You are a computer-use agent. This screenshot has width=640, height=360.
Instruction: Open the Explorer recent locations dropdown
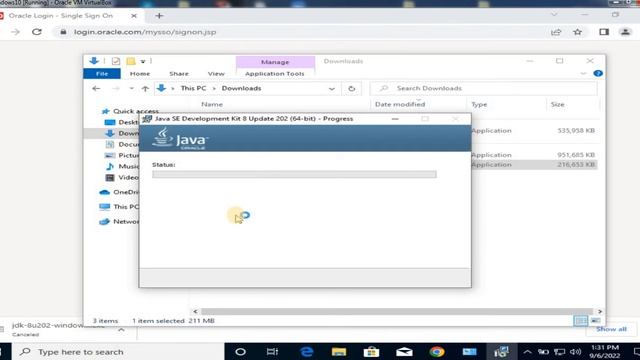pyautogui.click(x=131, y=89)
